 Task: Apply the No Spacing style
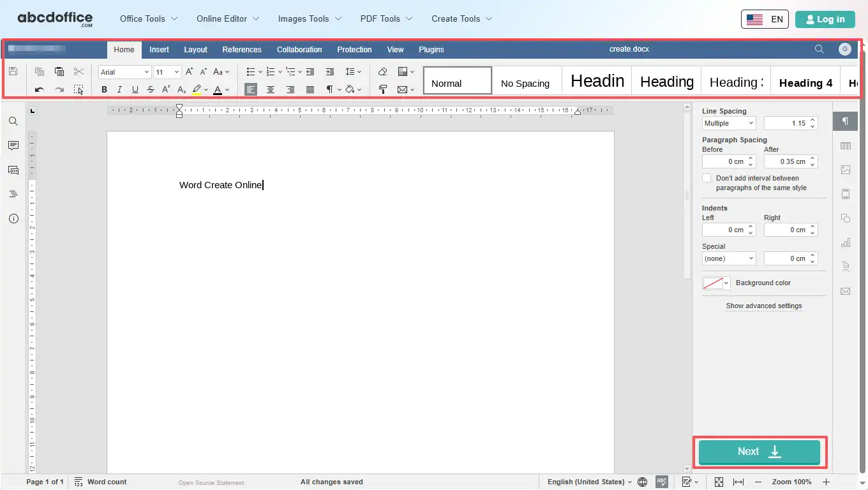527,80
